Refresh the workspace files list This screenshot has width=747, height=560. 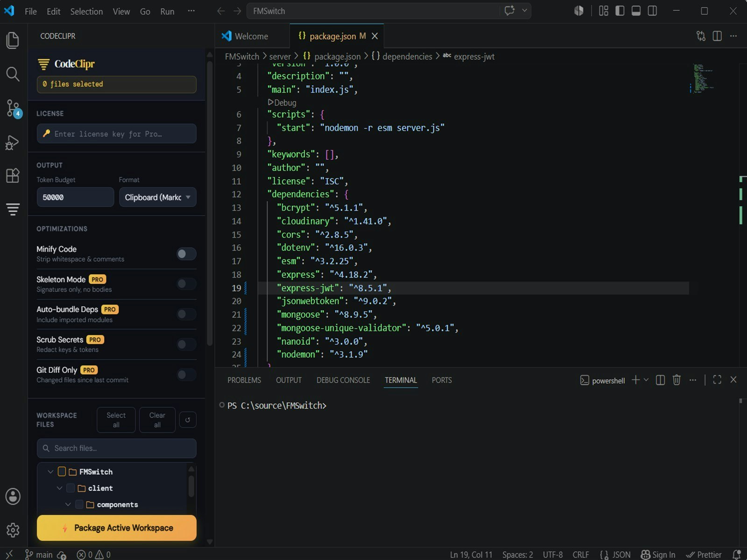pyautogui.click(x=188, y=420)
